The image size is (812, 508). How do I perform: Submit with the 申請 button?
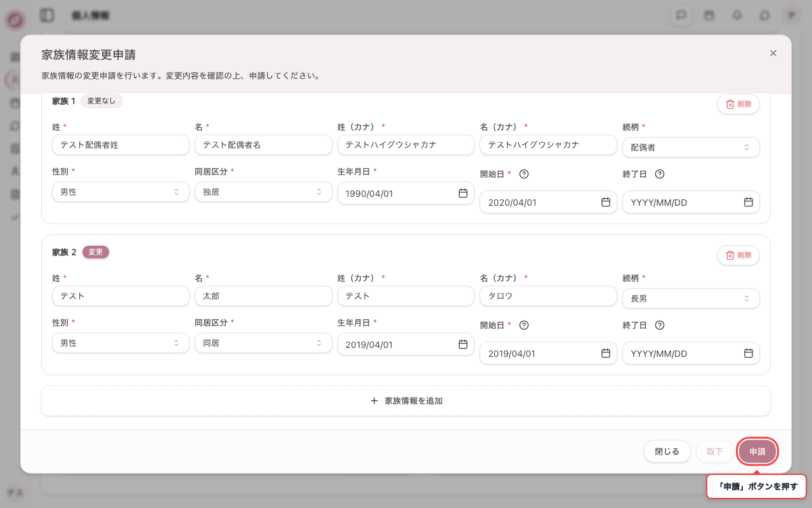point(757,451)
